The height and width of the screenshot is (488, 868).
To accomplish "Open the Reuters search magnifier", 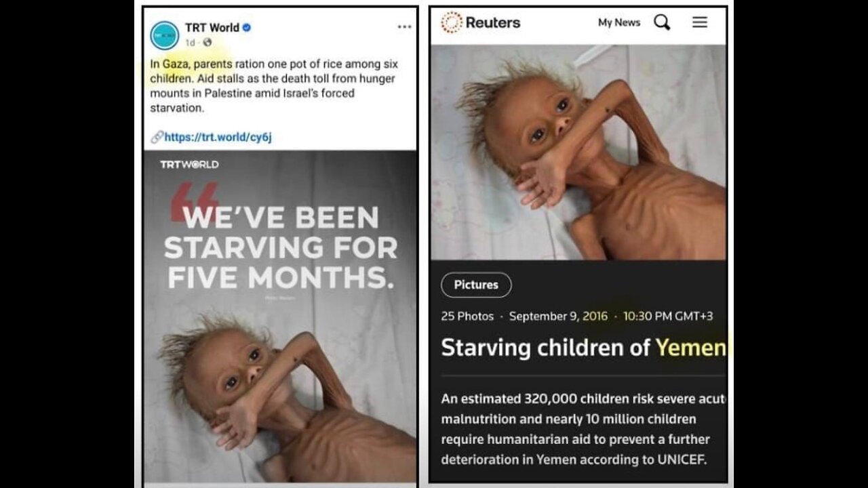I will point(662,22).
